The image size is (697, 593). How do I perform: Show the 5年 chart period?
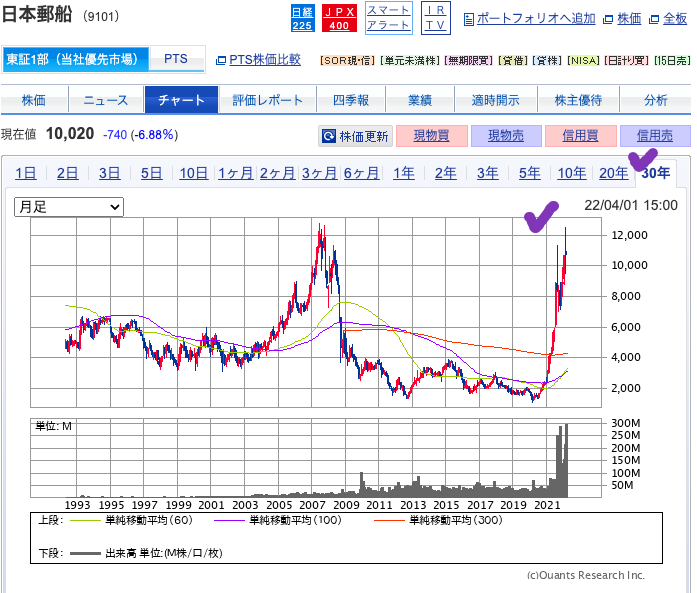coord(530,173)
